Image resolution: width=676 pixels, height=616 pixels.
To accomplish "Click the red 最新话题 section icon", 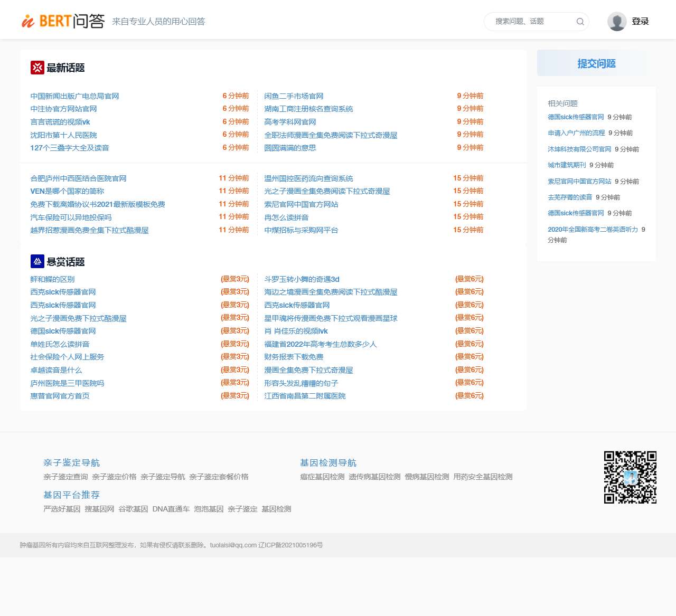I will tap(37, 68).
